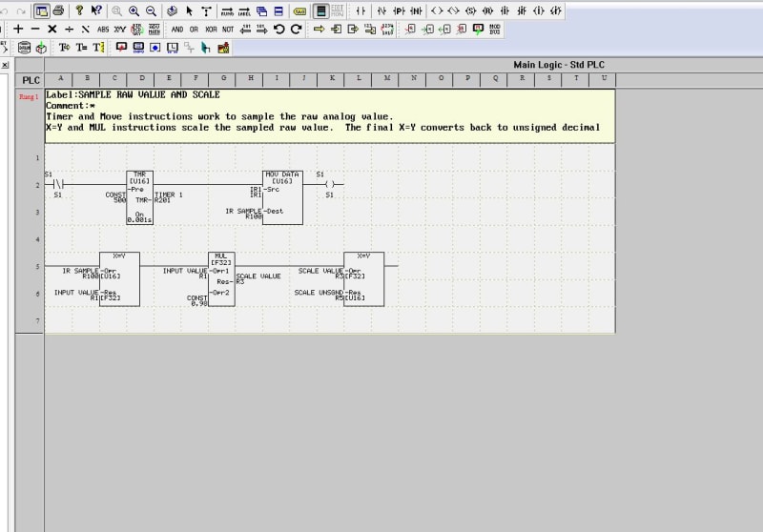The width and height of the screenshot is (763, 532).
Task: Select the MOV DATA block
Action: point(282,197)
